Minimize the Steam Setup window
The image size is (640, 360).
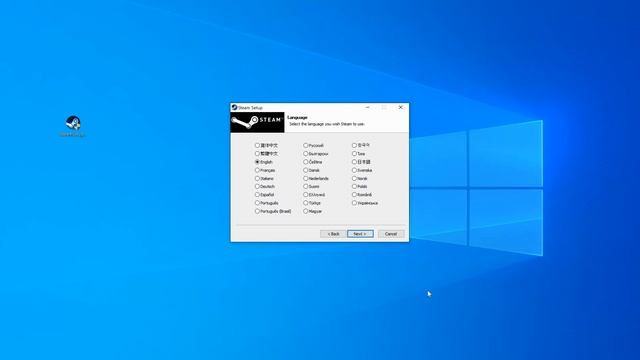point(368,107)
